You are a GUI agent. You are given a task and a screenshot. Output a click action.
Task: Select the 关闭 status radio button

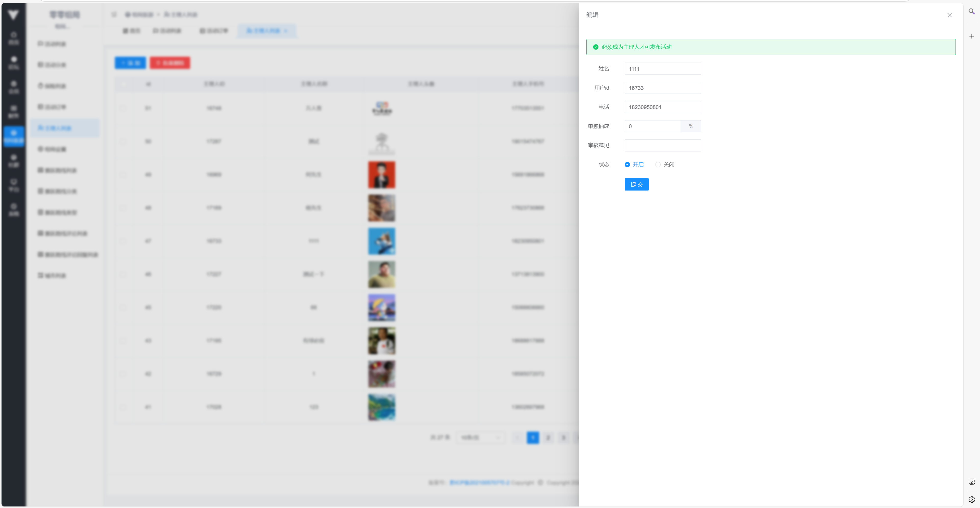coord(657,165)
